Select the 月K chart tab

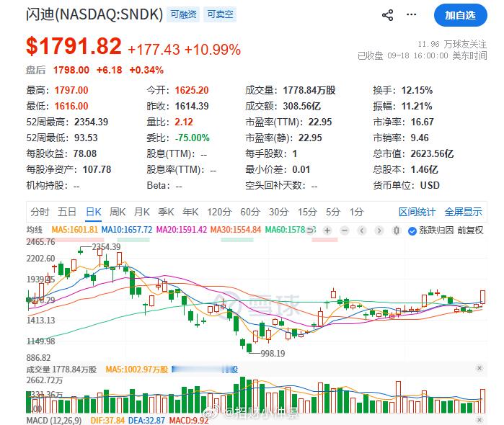(142, 212)
